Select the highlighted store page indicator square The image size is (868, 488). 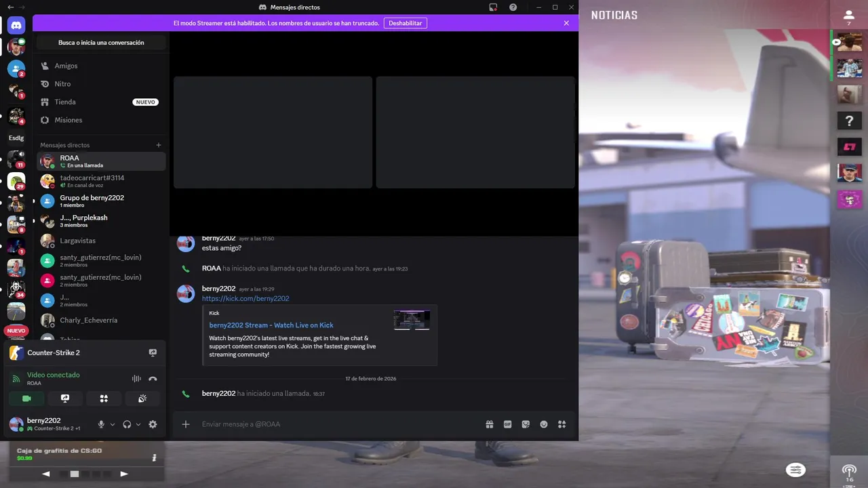pos(75,474)
